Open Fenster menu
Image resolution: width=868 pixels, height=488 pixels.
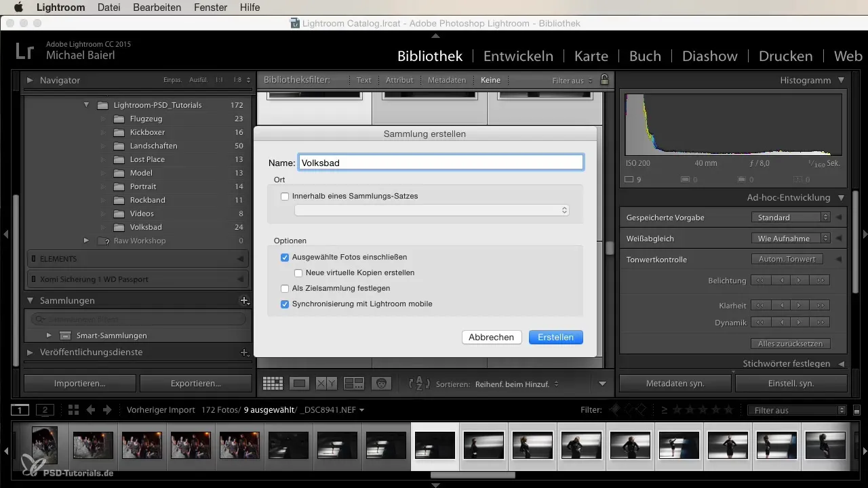click(211, 7)
